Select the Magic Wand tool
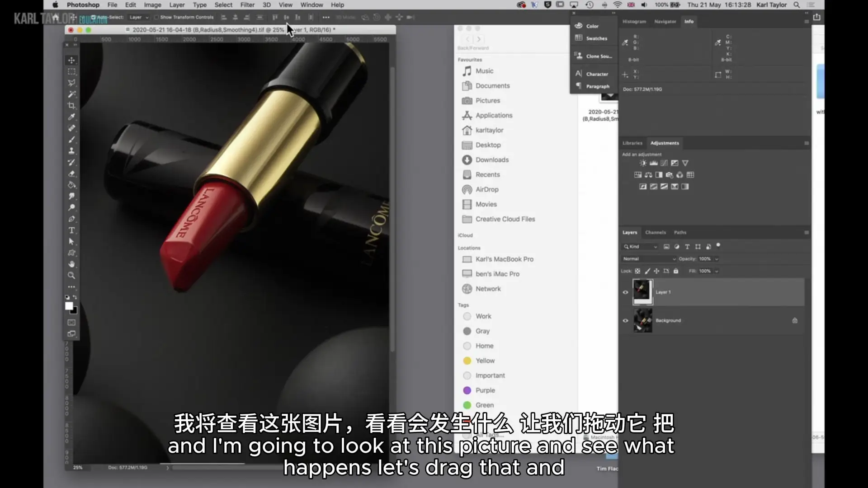This screenshot has height=488, width=868. 71,94
